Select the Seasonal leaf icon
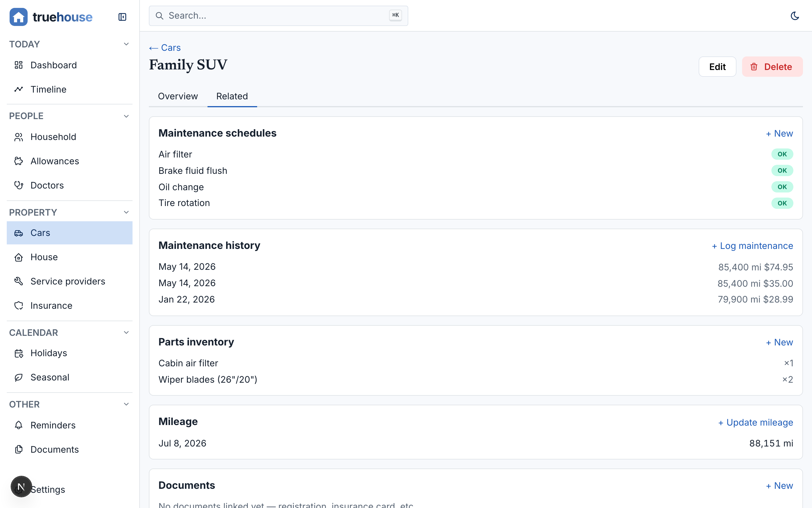The width and height of the screenshot is (812, 508). click(19, 377)
